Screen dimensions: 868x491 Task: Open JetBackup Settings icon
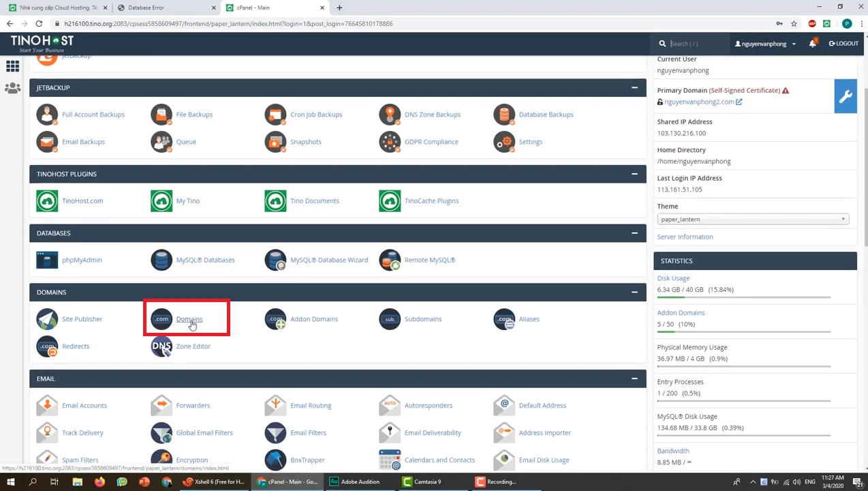pos(504,142)
